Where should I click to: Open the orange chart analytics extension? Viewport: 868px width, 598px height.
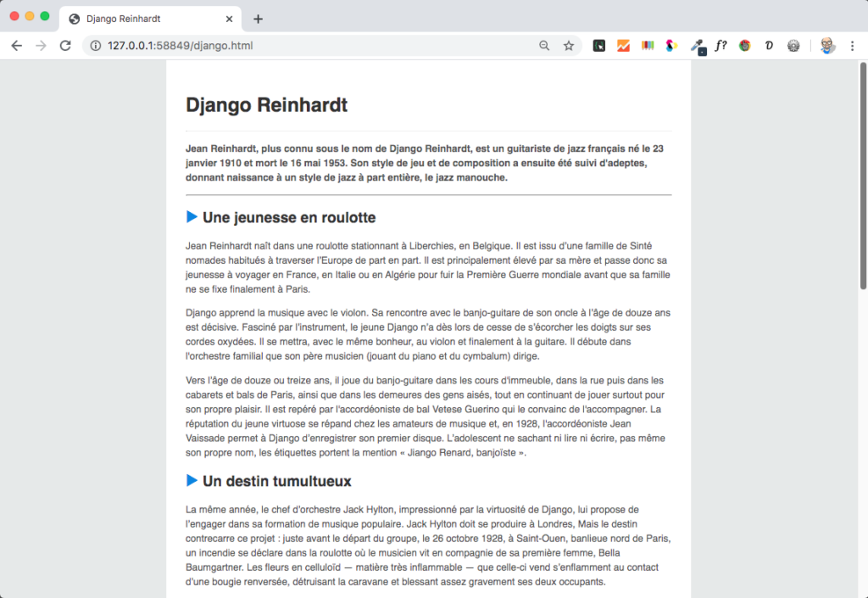pyautogui.click(x=623, y=46)
